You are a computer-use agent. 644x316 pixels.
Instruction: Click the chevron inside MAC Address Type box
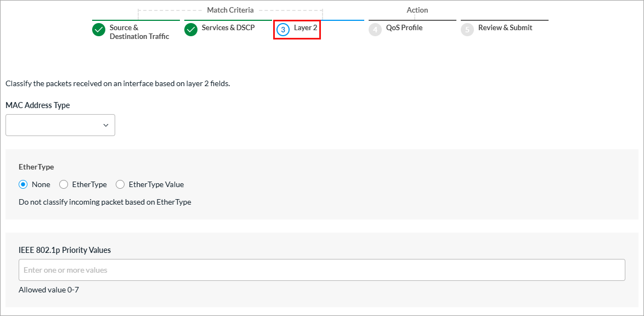point(106,125)
